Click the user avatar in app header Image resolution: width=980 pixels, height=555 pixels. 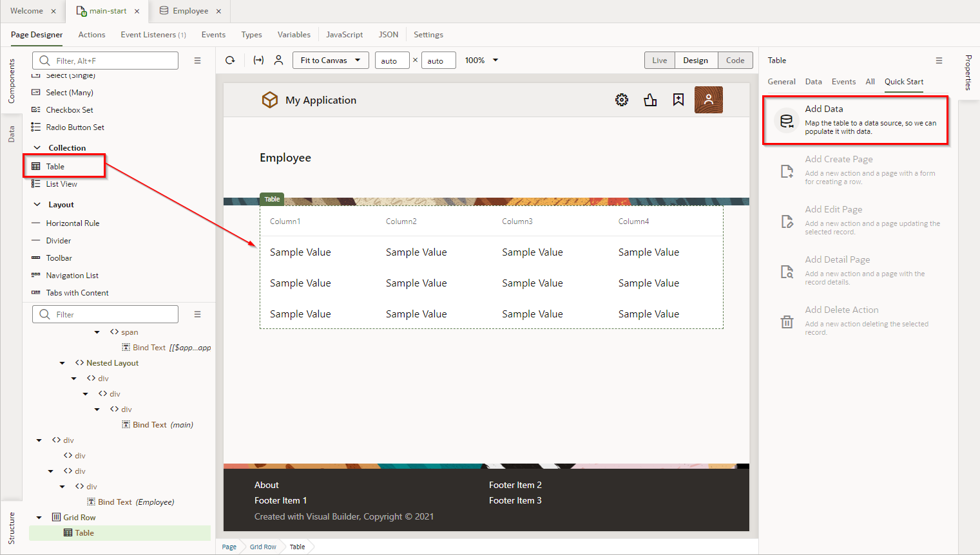(x=708, y=100)
